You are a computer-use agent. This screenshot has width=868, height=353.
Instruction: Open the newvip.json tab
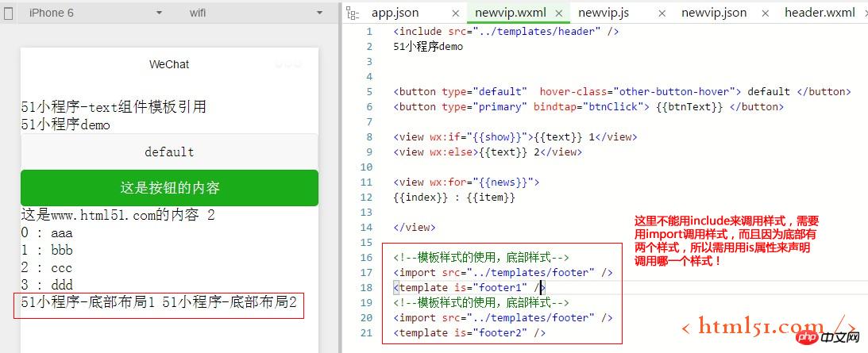pyautogui.click(x=713, y=13)
